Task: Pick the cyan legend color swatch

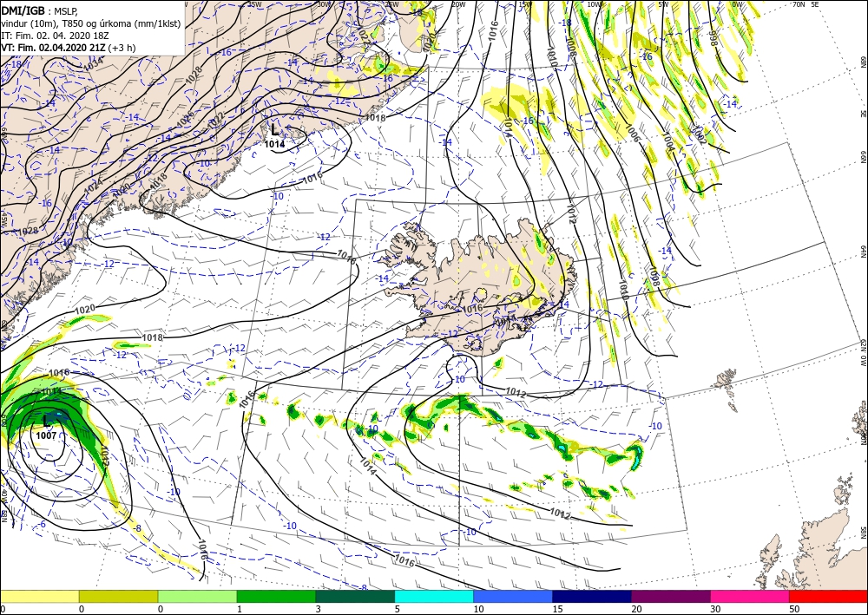Action: point(434,596)
